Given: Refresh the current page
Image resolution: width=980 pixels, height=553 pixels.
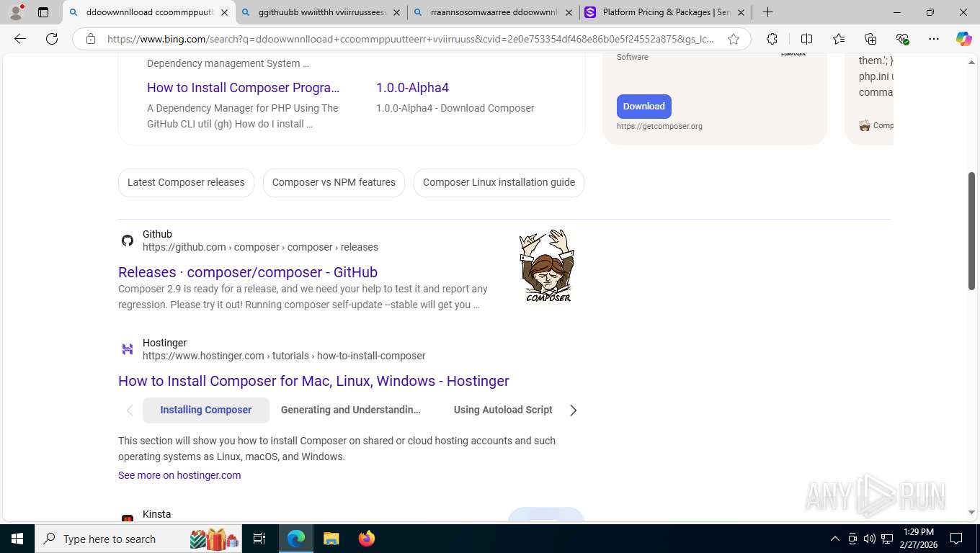Looking at the screenshot, I should [52, 39].
